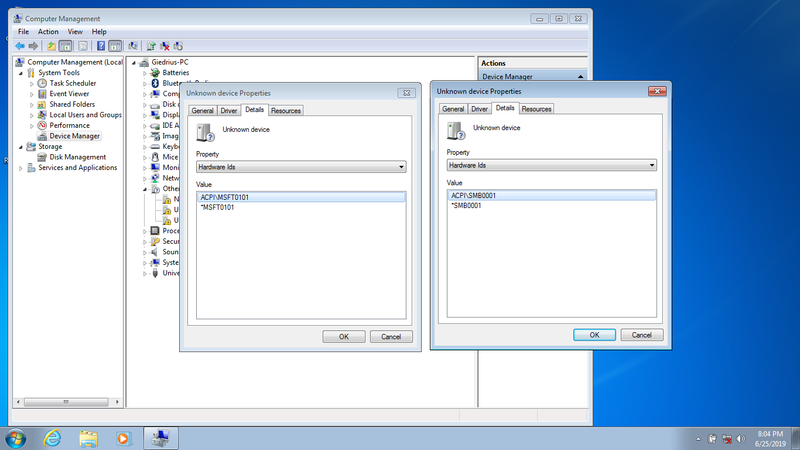Switch to Driver tab in right dialog
The width and height of the screenshot is (800, 450).
click(x=479, y=109)
